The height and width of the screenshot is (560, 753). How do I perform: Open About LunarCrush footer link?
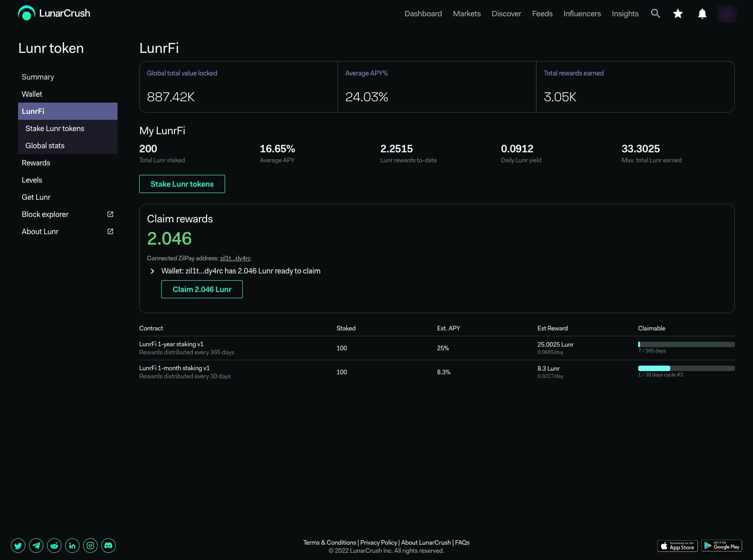[x=426, y=542]
